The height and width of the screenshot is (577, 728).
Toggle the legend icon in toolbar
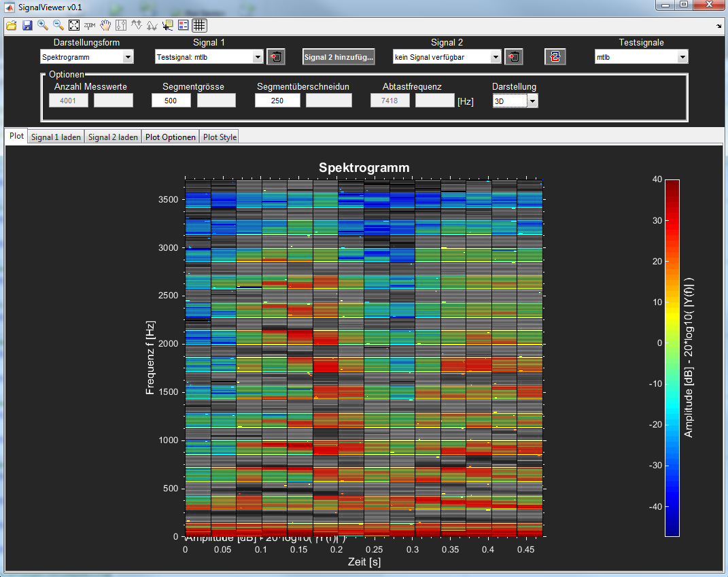[183, 26]
